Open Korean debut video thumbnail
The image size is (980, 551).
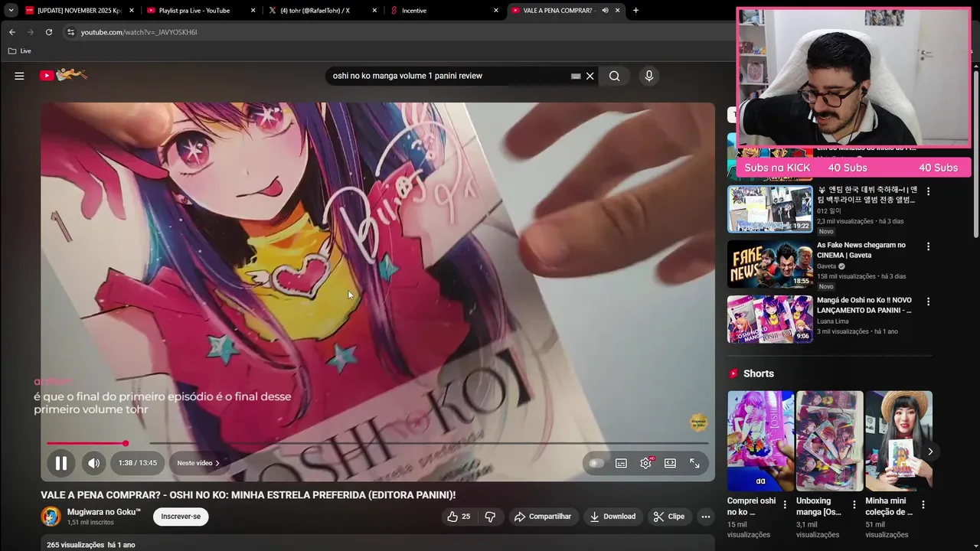769,209
